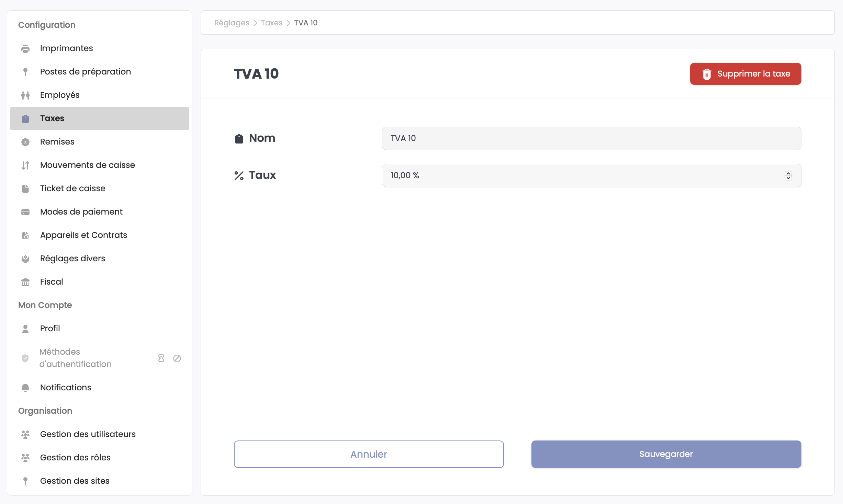Screen dimensions: 843x504
Task: Go back to Réglages via breadcrumb
Action: pyautogui.click(x=232, y=23)
